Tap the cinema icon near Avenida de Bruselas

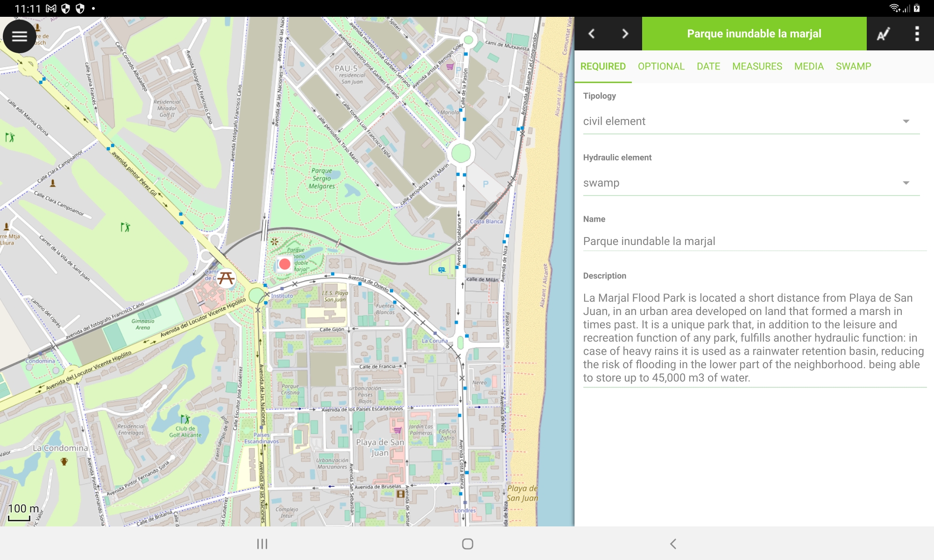coord(400,494)
